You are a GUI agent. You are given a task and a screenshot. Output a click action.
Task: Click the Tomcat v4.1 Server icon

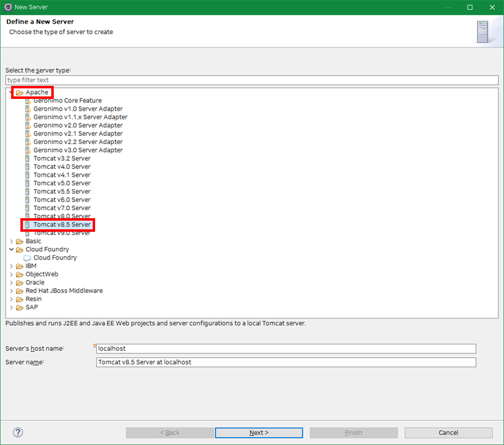tap(27, 175)
